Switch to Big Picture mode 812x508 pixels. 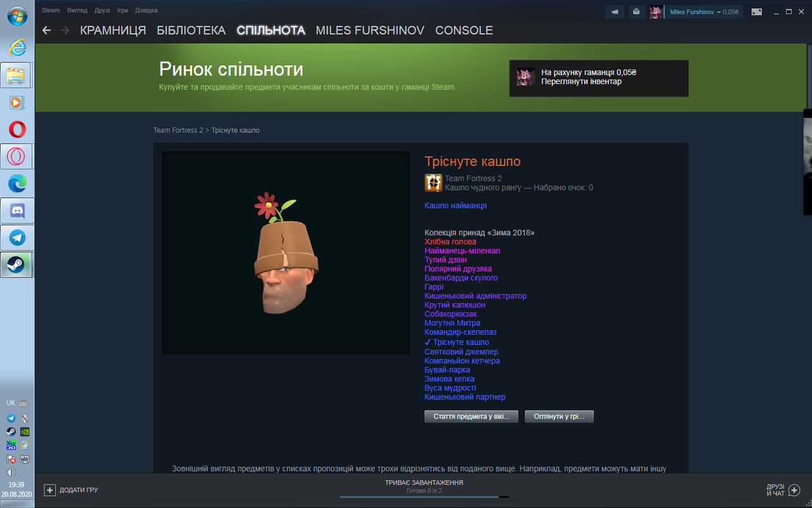click(756, 11)
